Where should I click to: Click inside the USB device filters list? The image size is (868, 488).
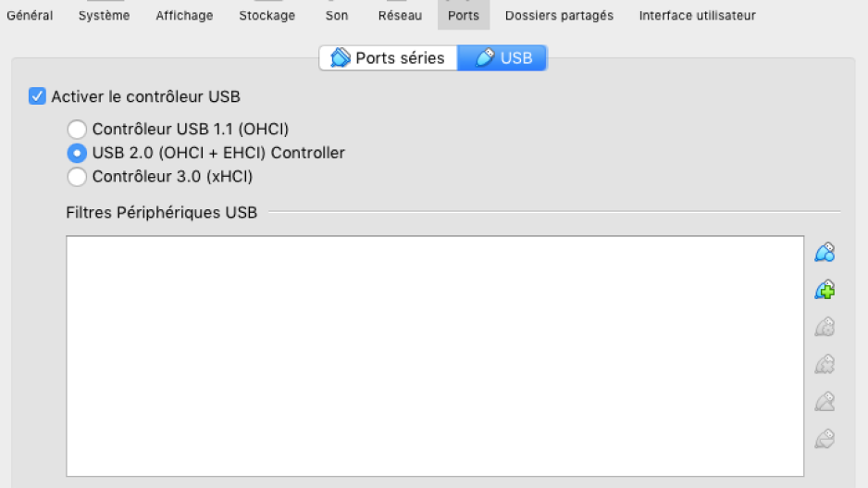[x=435, y=357]
